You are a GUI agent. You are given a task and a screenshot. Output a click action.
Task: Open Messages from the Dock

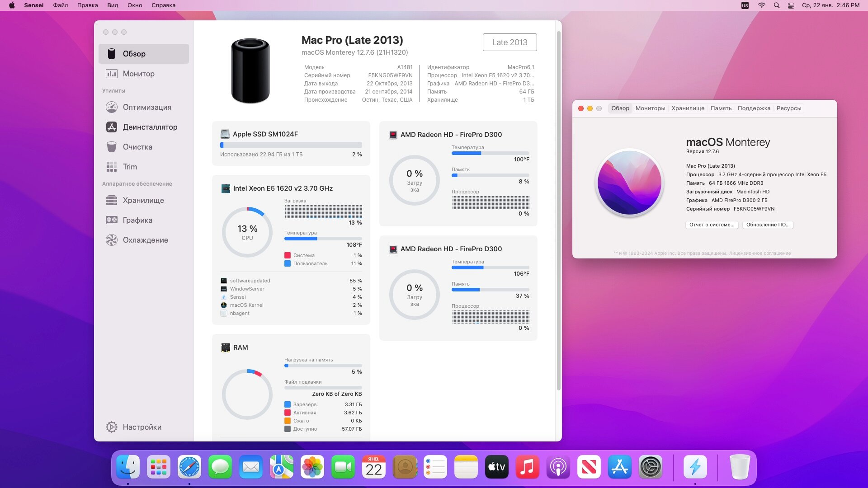tap(220, 467)
